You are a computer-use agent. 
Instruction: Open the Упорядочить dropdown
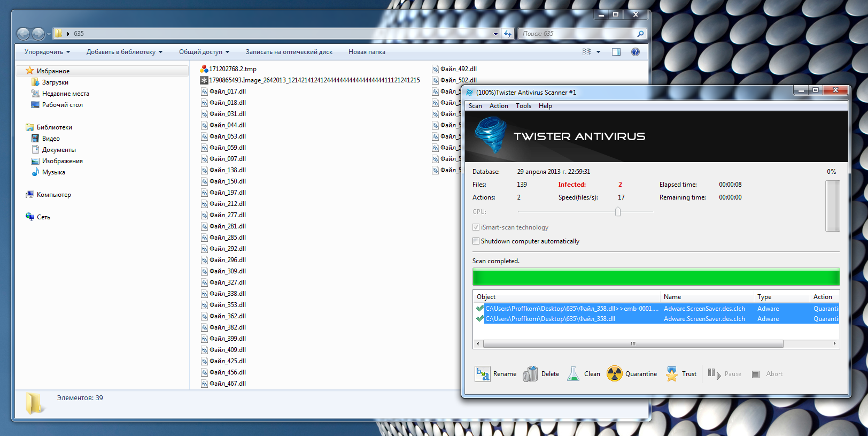47,52
